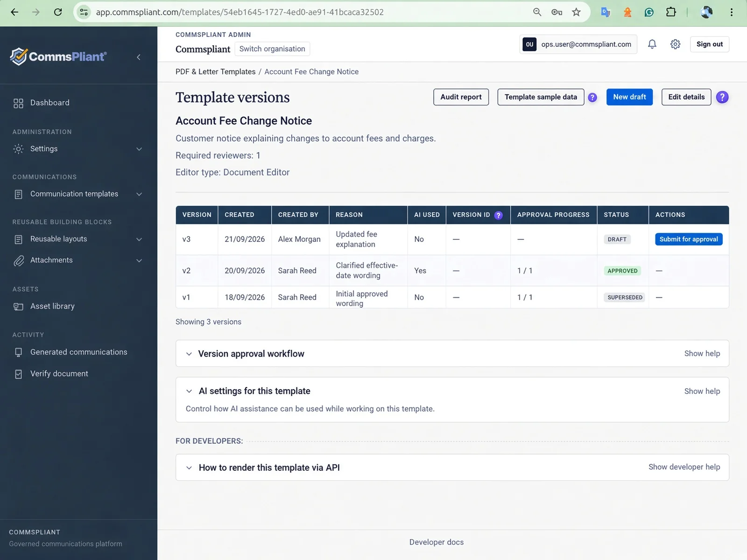This screenshot has height=560, width=747.
Task: Click the zoom magnifier icon in address bar
Action: (x=537, y=12)
